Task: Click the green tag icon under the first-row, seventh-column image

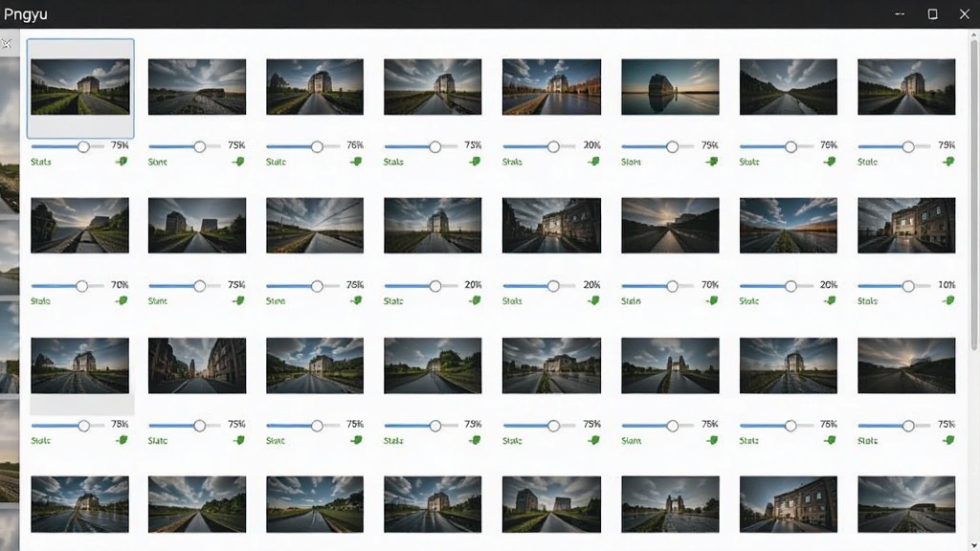Action: [x=830, y=162]
